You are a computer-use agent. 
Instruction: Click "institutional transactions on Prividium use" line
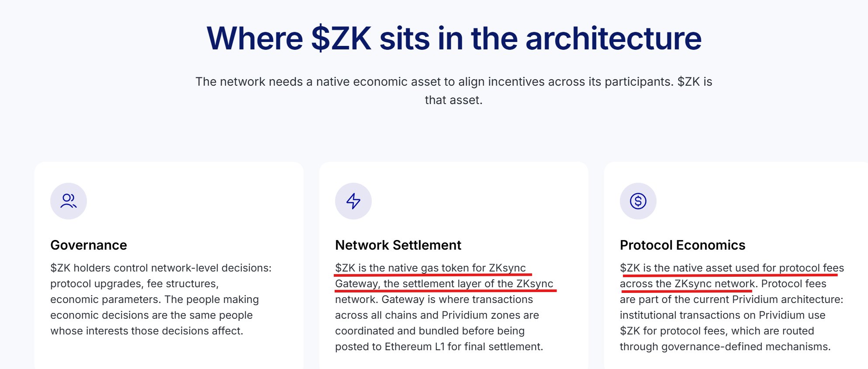pos(722,315)
